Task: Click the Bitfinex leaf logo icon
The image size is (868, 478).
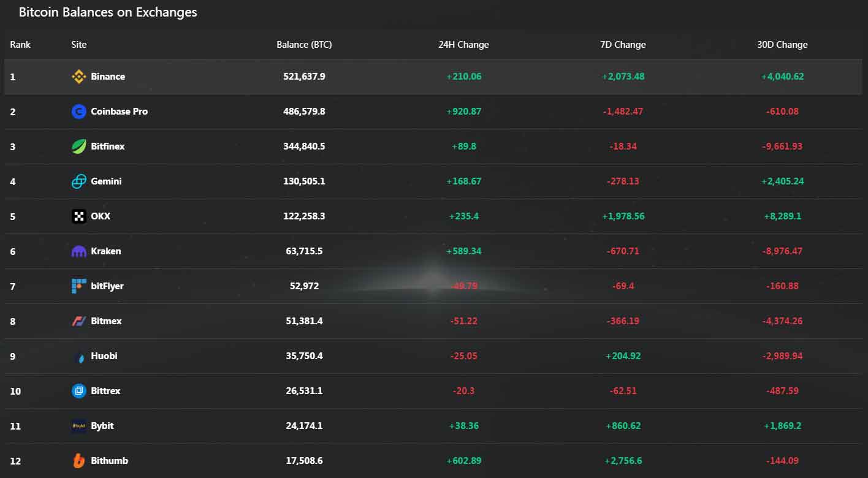Action: [x=79, y=146]
